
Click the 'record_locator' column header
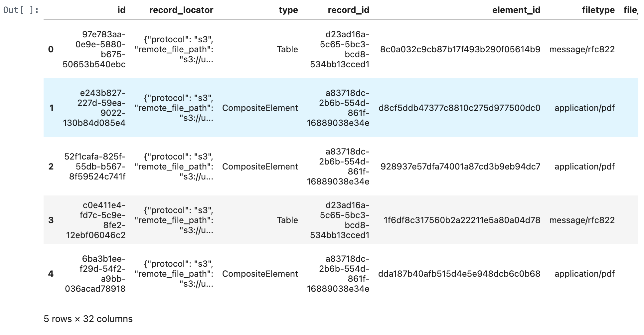click(181, 10)
